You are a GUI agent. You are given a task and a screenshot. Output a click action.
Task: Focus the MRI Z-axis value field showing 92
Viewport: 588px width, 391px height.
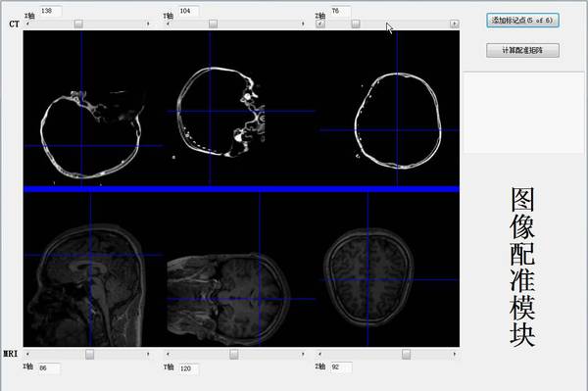click(x=341, y=367)
